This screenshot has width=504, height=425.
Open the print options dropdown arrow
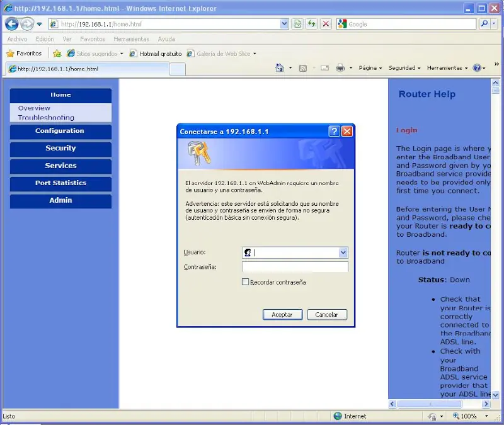point(351,68)
